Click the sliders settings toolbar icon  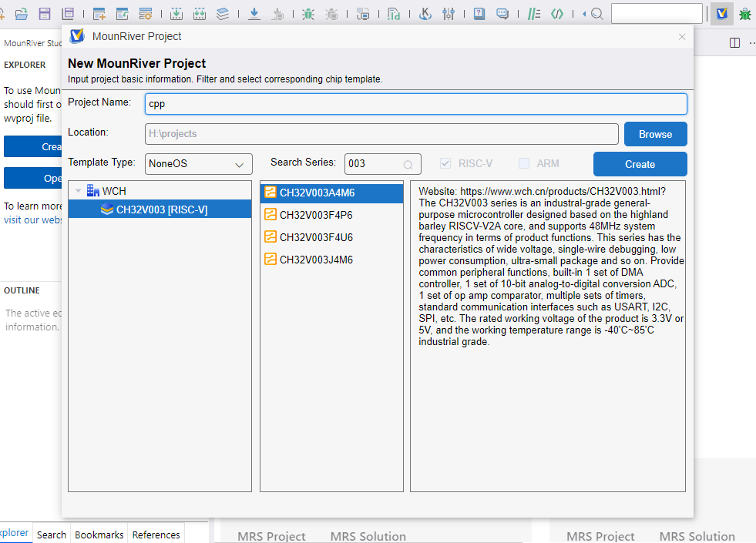449,14
